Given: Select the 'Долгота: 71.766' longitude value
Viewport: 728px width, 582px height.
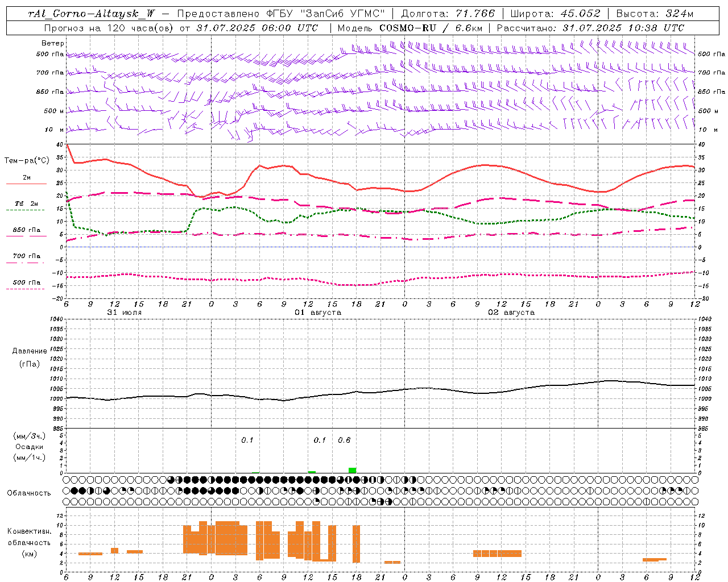Looking at the screenshot, I should [x=448, y=14].
